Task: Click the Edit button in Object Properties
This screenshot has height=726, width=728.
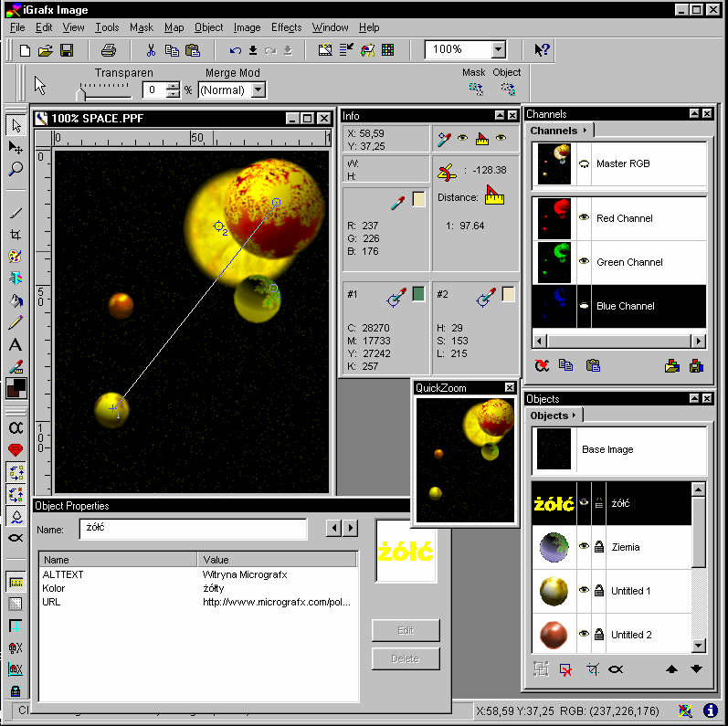Action: click(x=406, y=630)
